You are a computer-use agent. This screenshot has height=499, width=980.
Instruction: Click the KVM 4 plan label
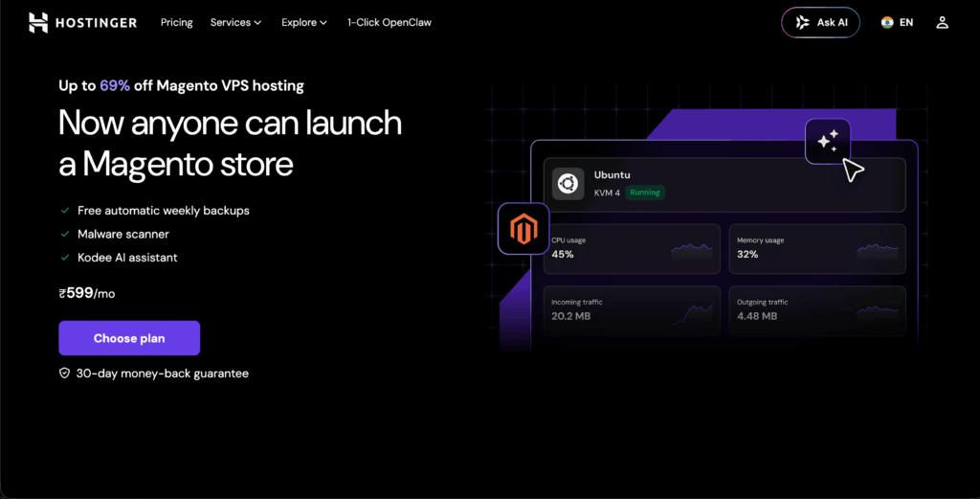pyautogui.click(x=607, y=193)
